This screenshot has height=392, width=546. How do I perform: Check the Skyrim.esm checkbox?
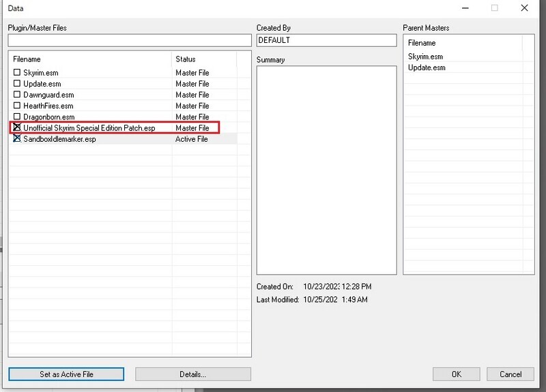tap(16, 72)
